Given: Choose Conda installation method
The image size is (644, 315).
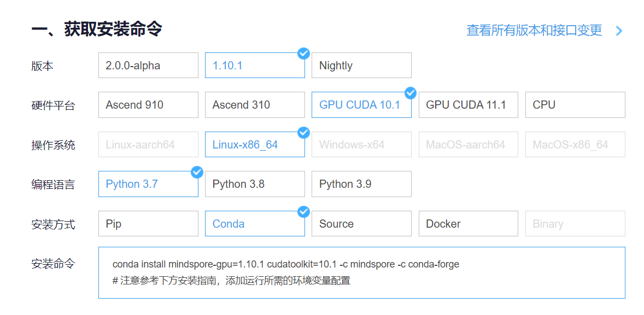Looking at the screenshot, I should [255, 223].
